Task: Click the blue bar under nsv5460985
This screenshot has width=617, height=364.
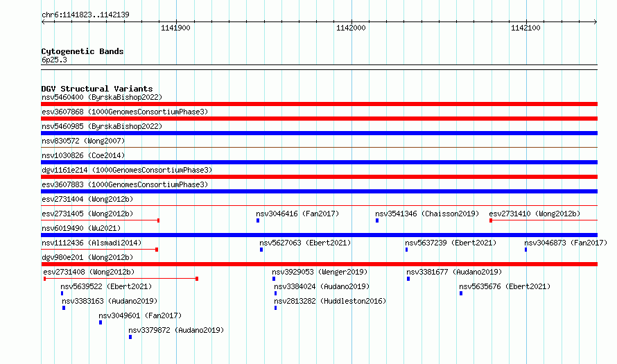Action: pyautogui.click(x=319, y=133)
